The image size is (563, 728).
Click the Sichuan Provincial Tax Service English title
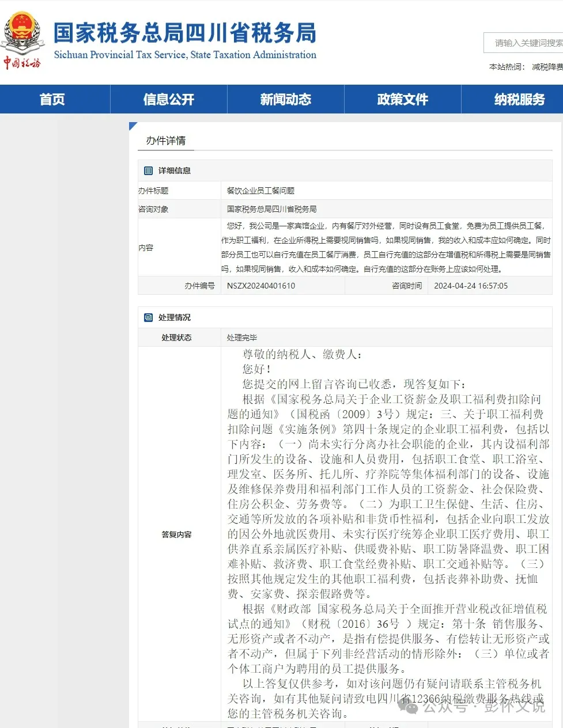point(185,55)
